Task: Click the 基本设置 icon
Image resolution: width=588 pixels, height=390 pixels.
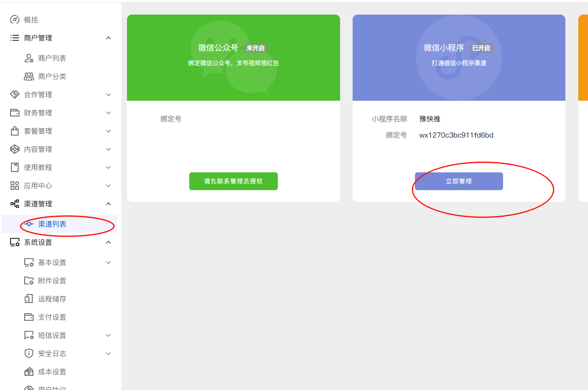Action: coord(29,262)
